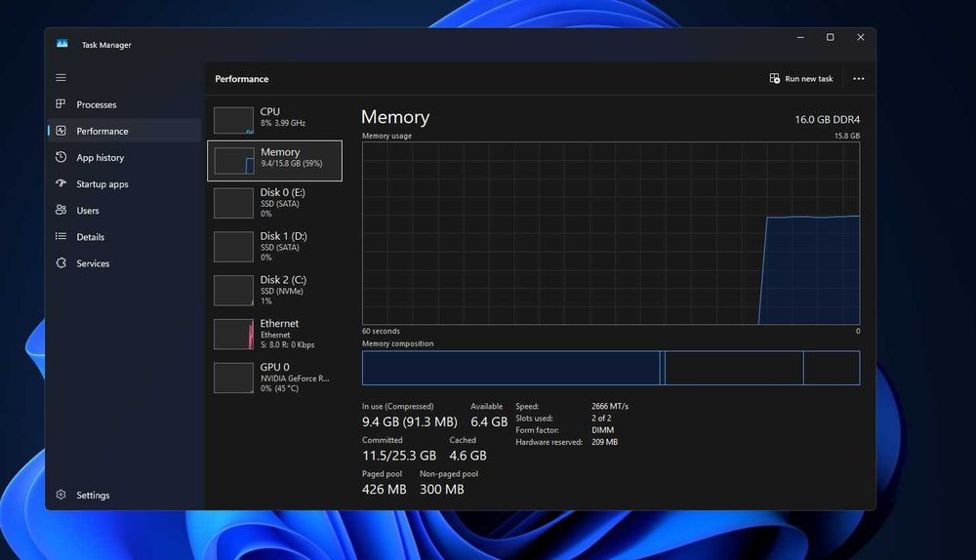Click the Cached value 4.6 GB
Viewport: 976px width, 560px height.
point(468,456)
